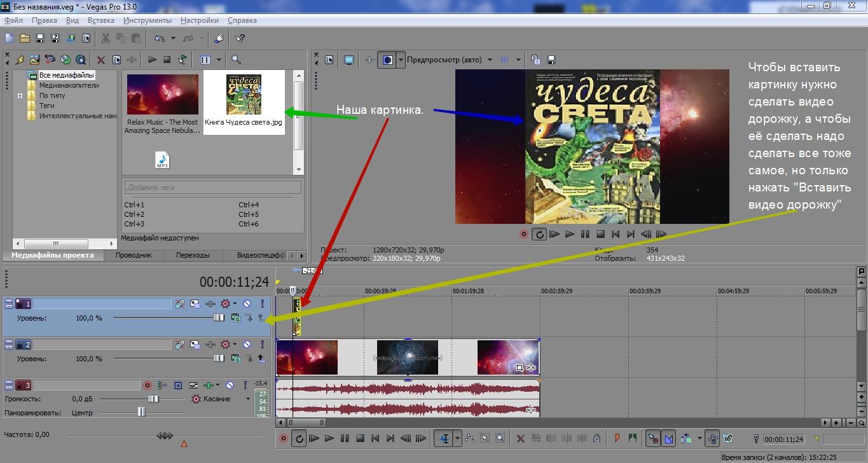This screenshot has height=463, width=868.
Task: Select the Zoom edit tool in the bottom toolbar
Action: (500, 438)
